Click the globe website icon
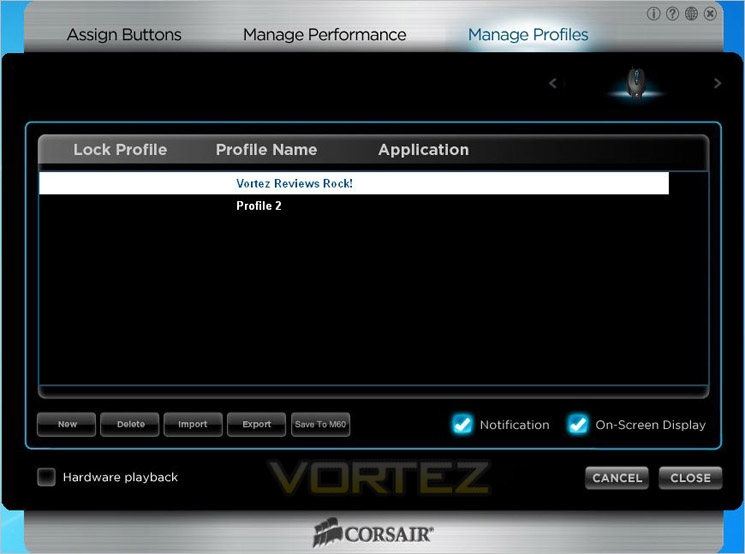 pyautogui.click(x=691, y=14)
